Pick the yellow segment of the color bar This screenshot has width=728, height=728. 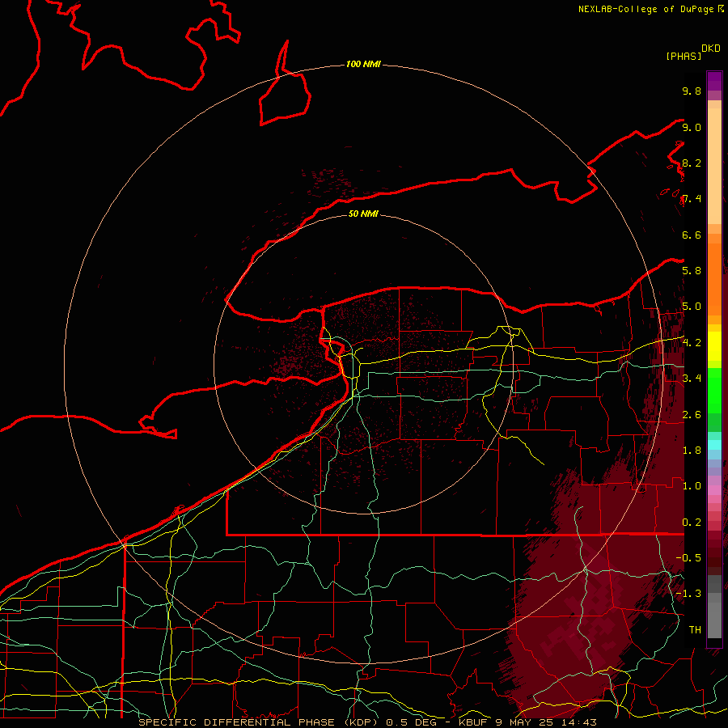tap(714, 346)
